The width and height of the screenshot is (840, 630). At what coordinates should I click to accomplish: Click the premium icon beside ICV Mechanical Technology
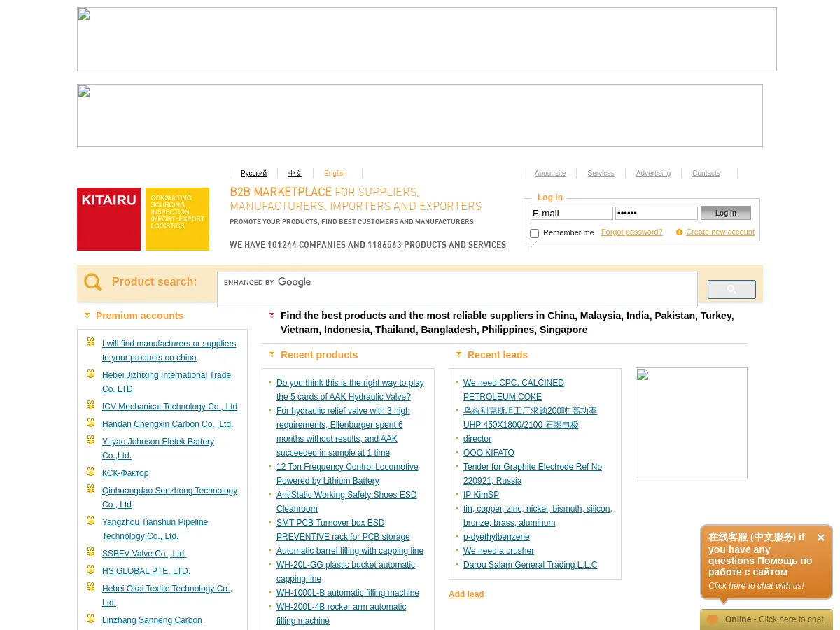[x=90, y=405]
